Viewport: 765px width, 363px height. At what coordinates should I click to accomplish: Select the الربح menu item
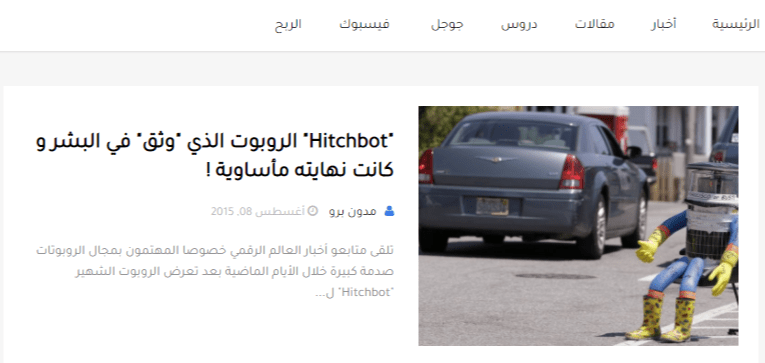(x=288, y=24)
